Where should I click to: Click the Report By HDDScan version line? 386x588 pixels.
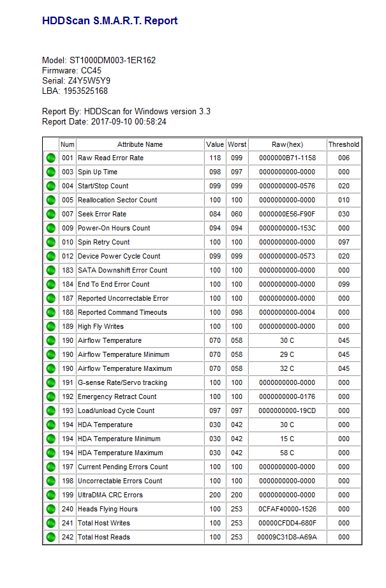(x=126, y=111)
